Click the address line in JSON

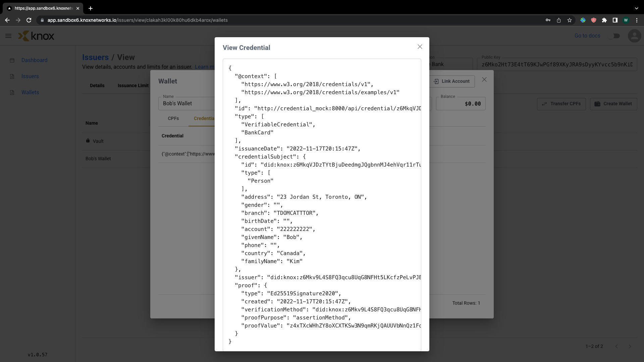coord(304,197)
